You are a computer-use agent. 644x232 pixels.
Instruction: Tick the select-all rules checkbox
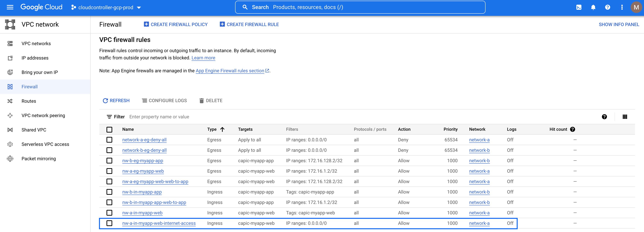pyautogui.click(x=109, y=129)
